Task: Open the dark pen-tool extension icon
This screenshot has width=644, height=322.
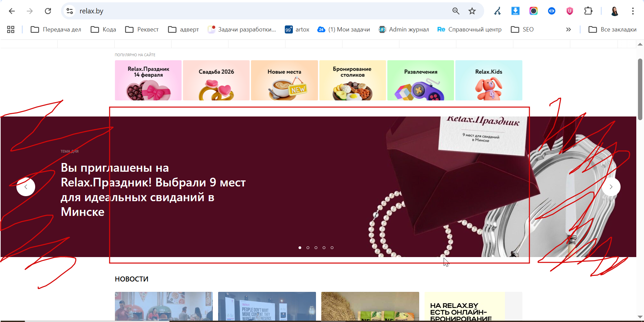Action: [497, 11]
